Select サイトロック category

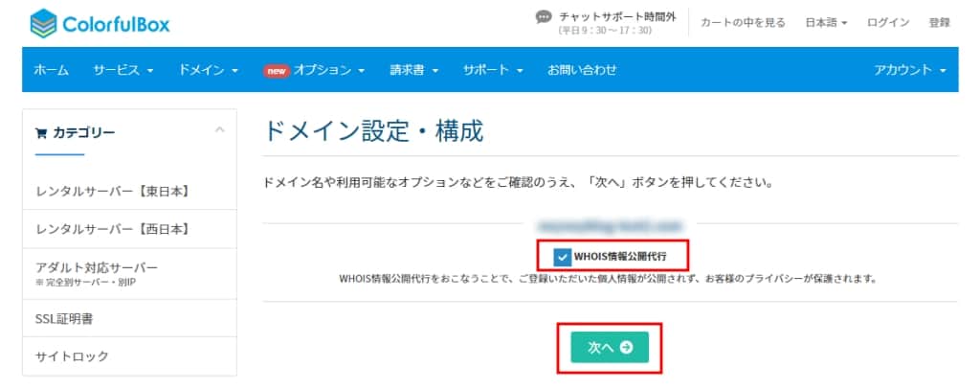(129, 356)
